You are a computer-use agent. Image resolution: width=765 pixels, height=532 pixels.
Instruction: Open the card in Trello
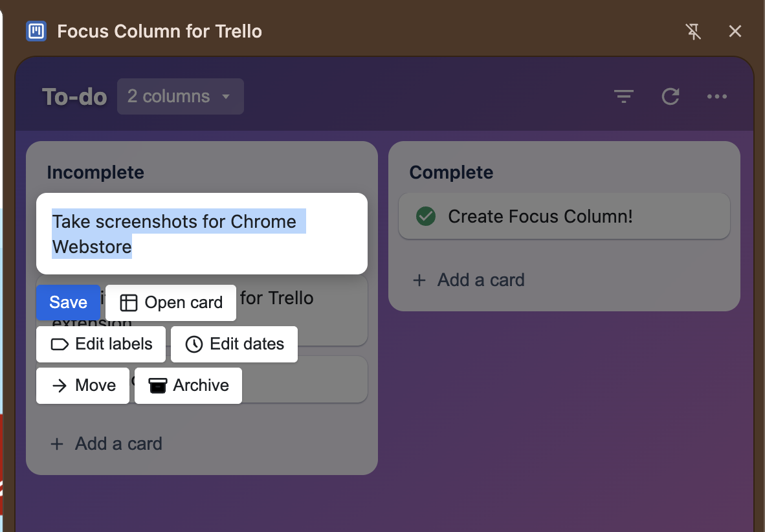[170, 302]
